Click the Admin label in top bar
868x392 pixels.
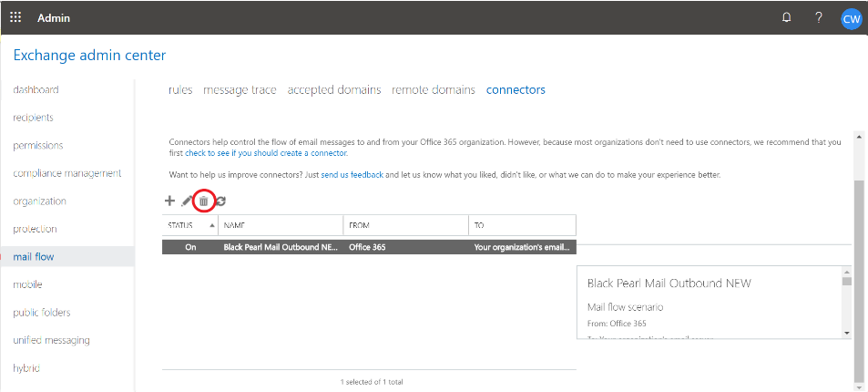(54, 17)
